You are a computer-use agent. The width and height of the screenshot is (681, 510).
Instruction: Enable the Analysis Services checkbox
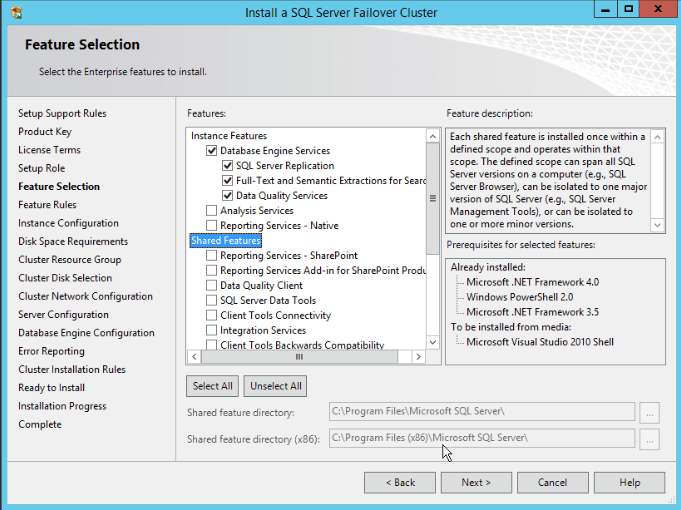click(x=211, y=211)
